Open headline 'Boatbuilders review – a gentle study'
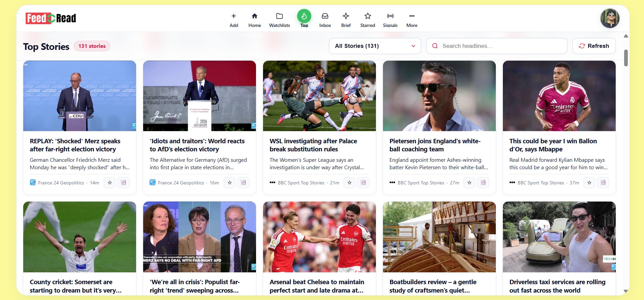The height and width of the screenshot is (300, 644). (x=433, y=286)
